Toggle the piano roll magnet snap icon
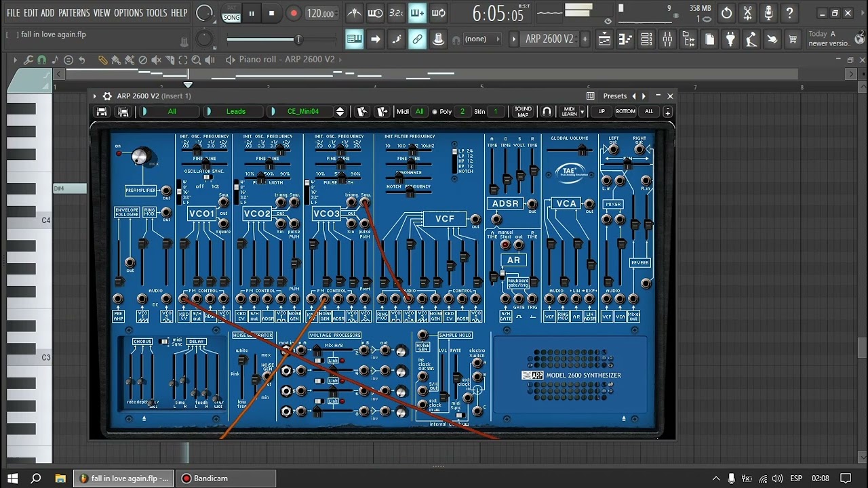 click(41, 60)
